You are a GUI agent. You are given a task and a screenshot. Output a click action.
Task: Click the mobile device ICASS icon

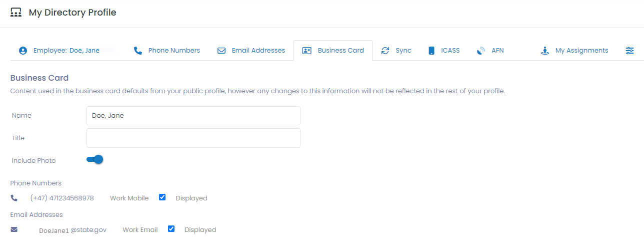click(x=431, y=51)
